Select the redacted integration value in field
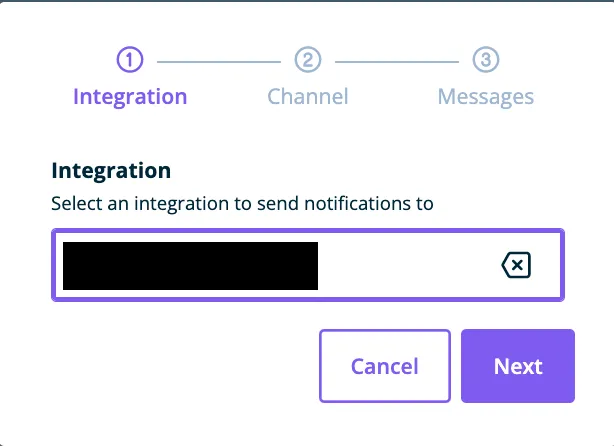The width and height of the screenshot is (614, 446). click(x=190, y=265)
